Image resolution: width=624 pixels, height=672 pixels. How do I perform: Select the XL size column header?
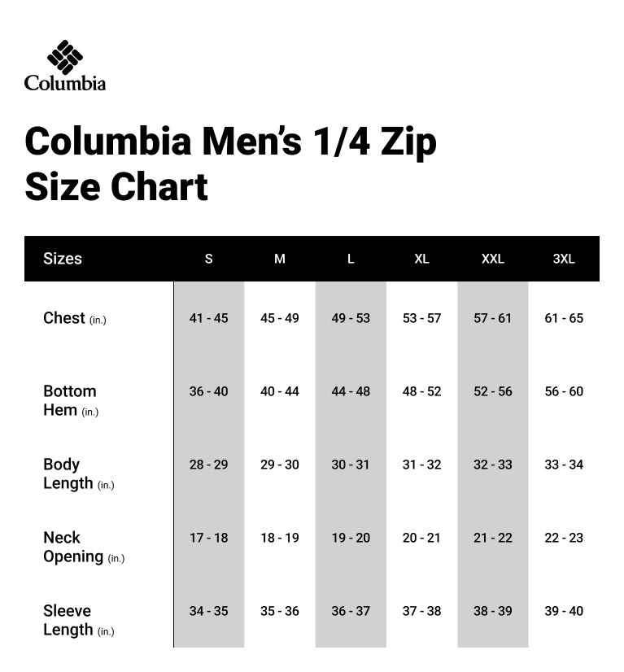click(x=421, y=259)
